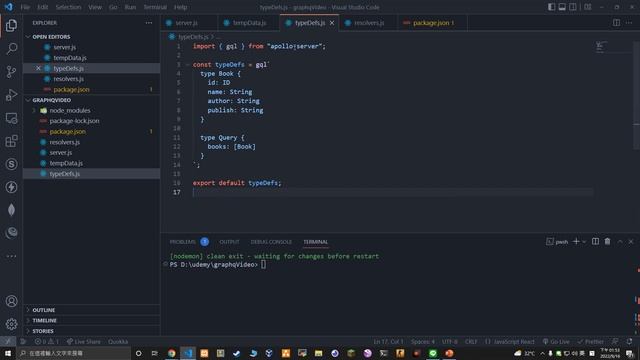Click CRLF end of line setting

pos(471,341)
